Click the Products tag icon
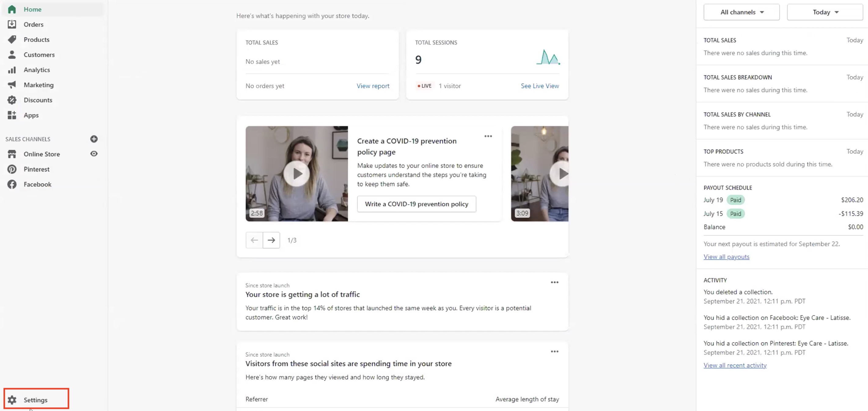 click(x=12, y=39)
